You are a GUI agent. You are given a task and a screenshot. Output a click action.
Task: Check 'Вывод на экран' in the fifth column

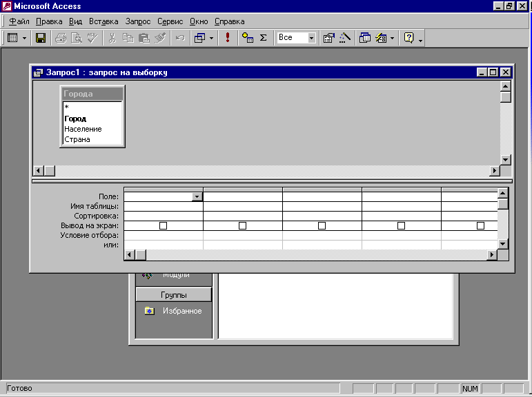[x=480, y=225]
